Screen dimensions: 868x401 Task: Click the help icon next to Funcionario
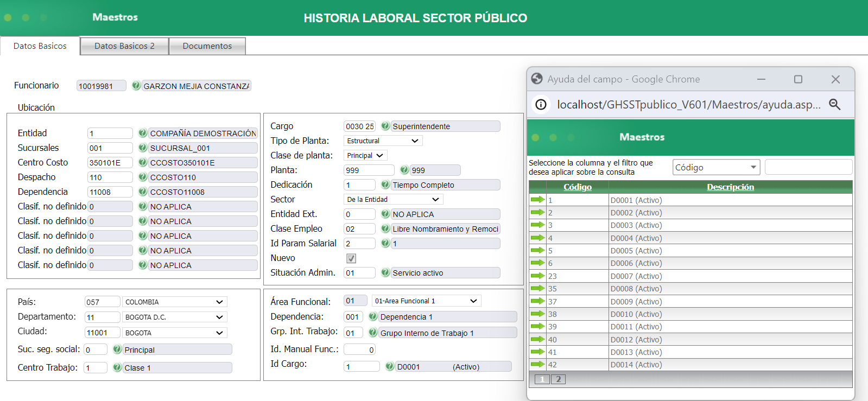(136, 86)
